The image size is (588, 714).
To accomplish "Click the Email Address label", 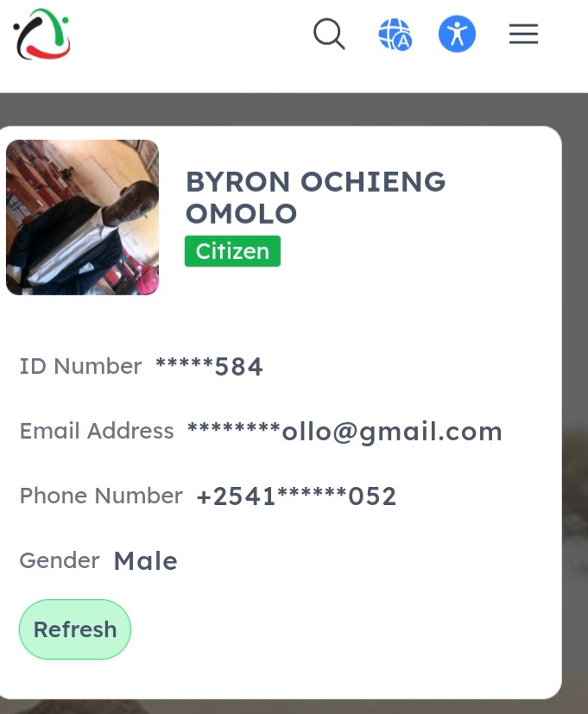I will point(97,431).
